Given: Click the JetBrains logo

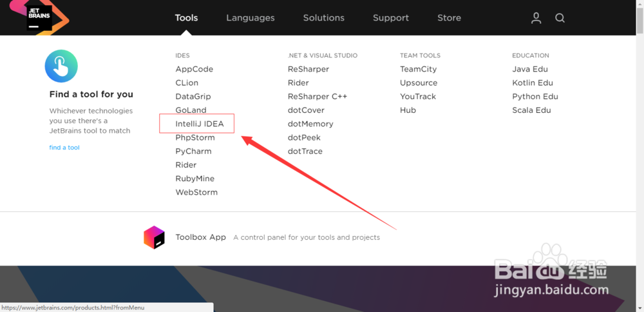Looking at the screenshot, I should tap(39, 17).
